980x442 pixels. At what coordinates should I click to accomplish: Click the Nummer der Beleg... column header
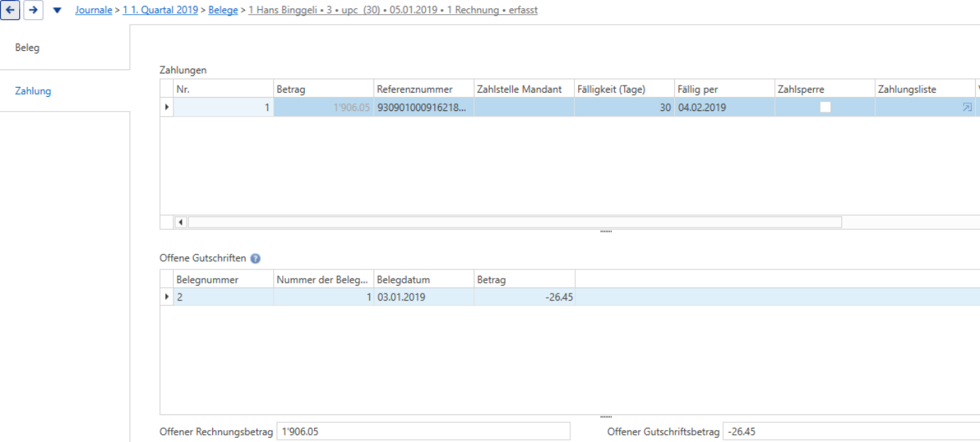pyautogui.click(x=324, y=279)
